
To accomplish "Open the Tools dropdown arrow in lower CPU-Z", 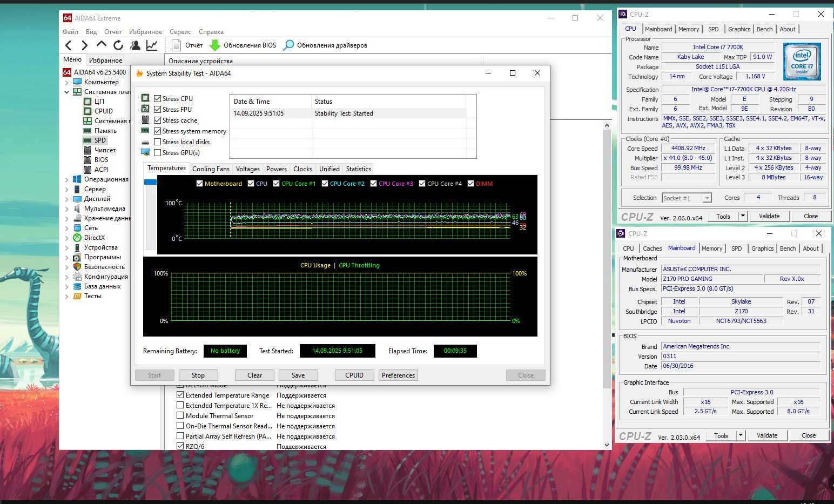I will coord(741,435).
